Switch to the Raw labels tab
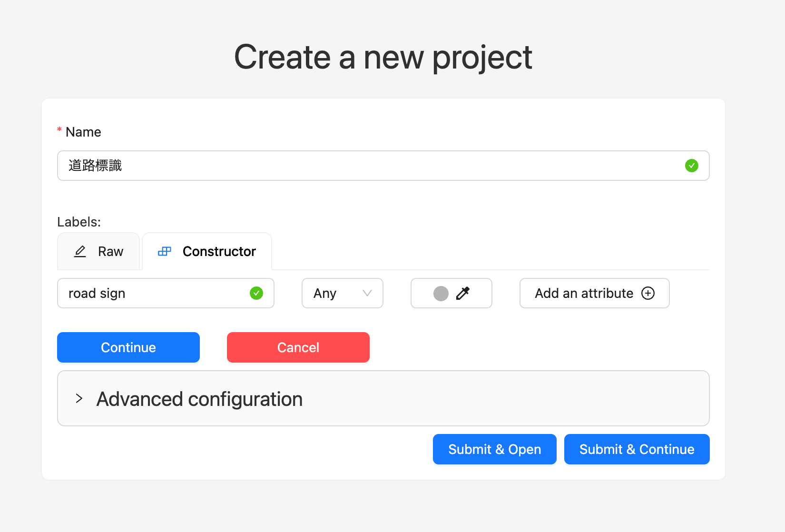The height and width of the screenshot is (532, 785). (x=99, y=251)
